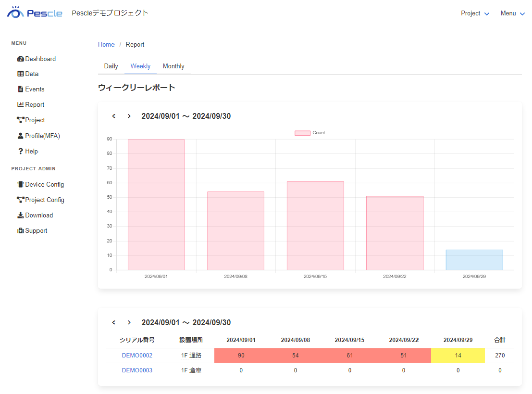Toggle Count legend in the chart
The width and height of the screenshot is (532, 394).
coord(310,133)
